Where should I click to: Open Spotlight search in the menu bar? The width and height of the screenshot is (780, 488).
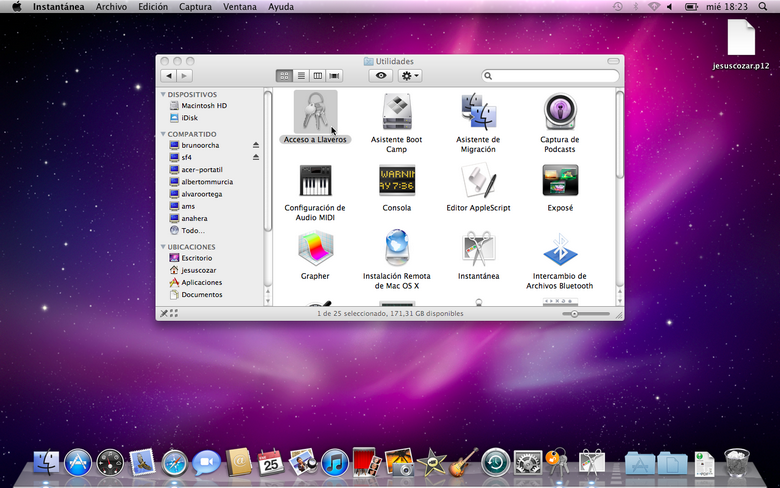tap(763, 7)
